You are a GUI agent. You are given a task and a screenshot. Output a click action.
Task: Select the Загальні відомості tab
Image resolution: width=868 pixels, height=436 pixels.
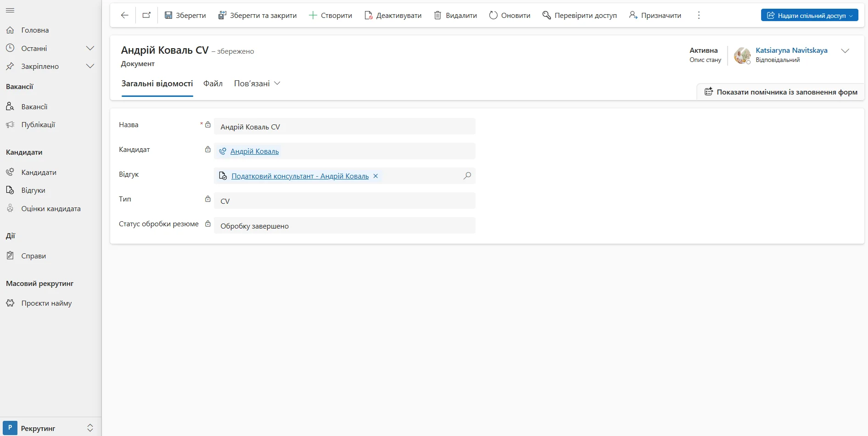157,84
